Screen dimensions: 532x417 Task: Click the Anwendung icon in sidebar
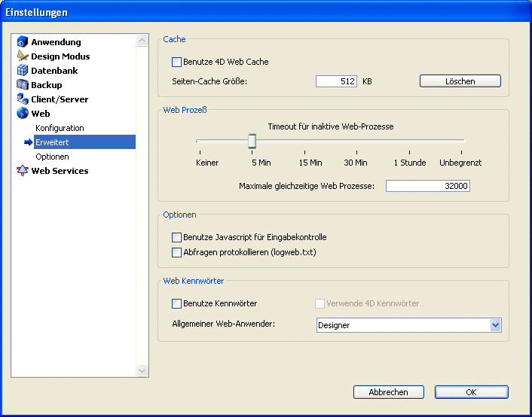click(x=22, y=42)
